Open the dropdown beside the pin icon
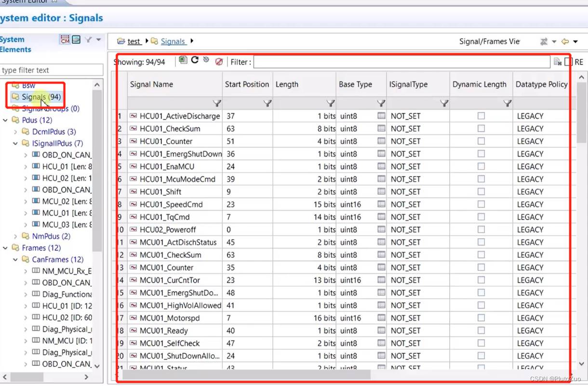588x386 pixels. [554, 42]
